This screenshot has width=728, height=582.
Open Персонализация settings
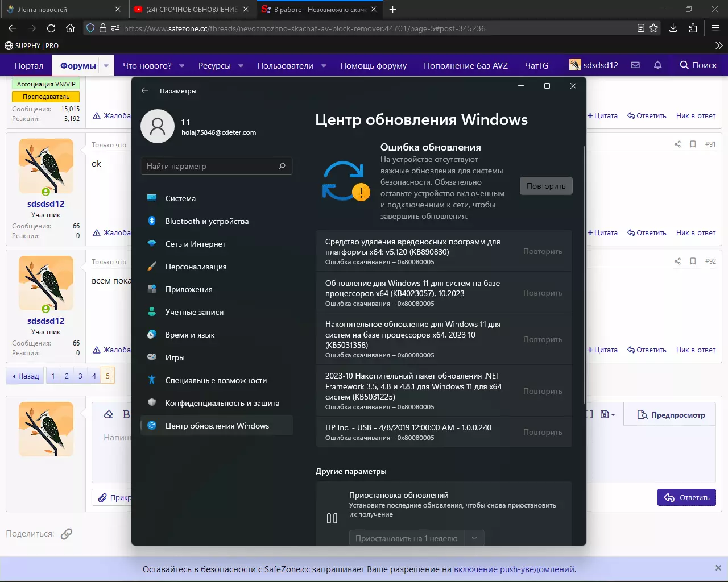click(x=216, y=267)
